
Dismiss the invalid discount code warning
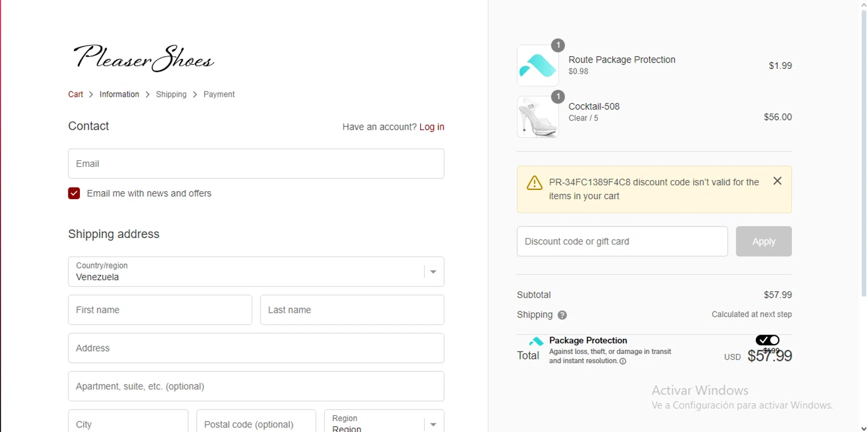click(x=777, y=181)
